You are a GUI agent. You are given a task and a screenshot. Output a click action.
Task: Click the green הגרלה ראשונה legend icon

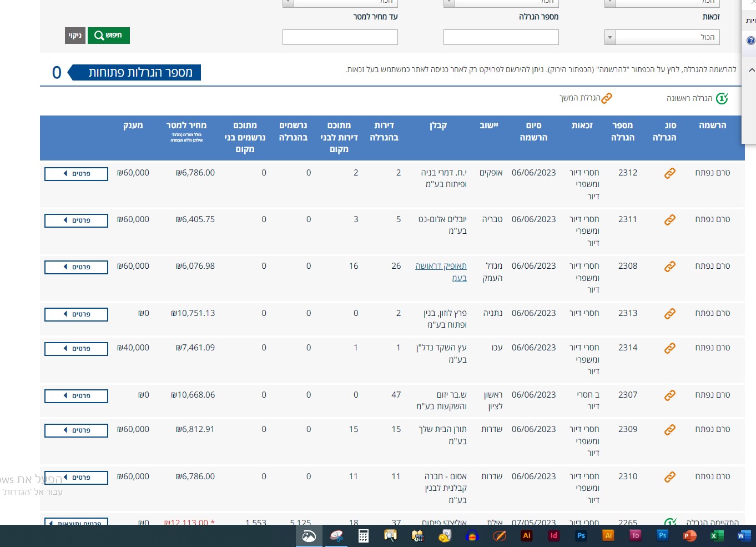click(722, 99)
